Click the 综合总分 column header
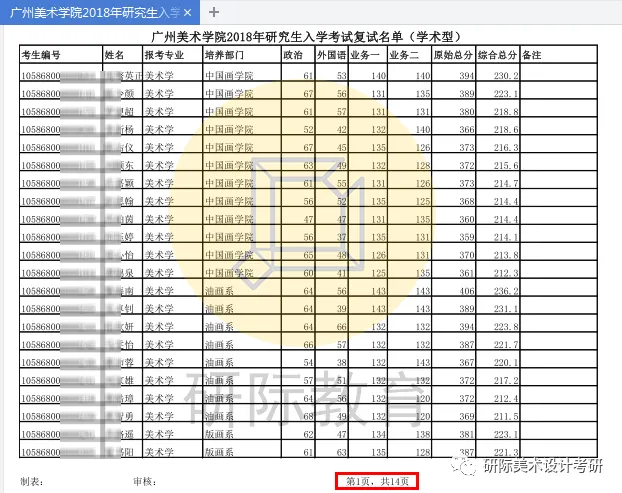 coord(497,55)
